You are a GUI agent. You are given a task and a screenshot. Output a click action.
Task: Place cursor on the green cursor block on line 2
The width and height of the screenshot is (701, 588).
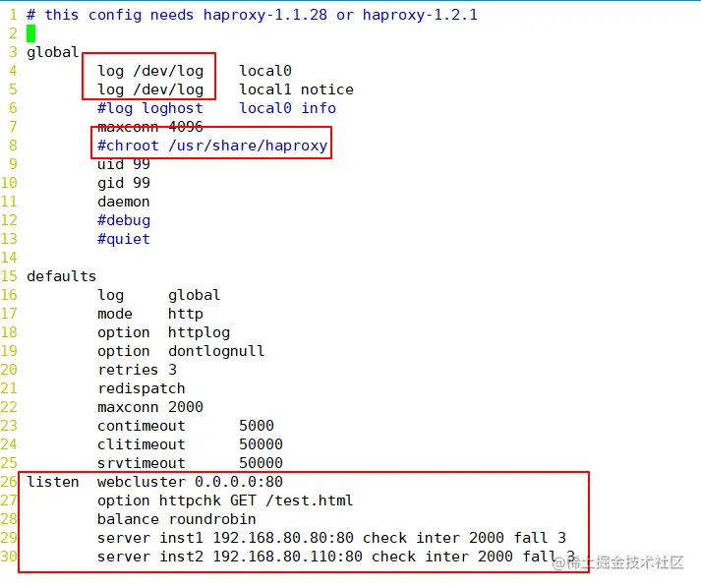[x=30, y=33]
